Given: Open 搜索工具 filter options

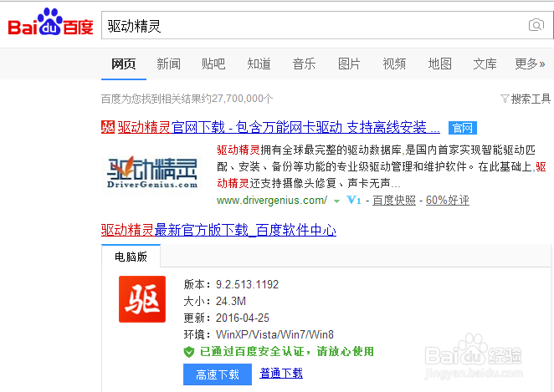Looking at the screenshot, I should [526, 99].
